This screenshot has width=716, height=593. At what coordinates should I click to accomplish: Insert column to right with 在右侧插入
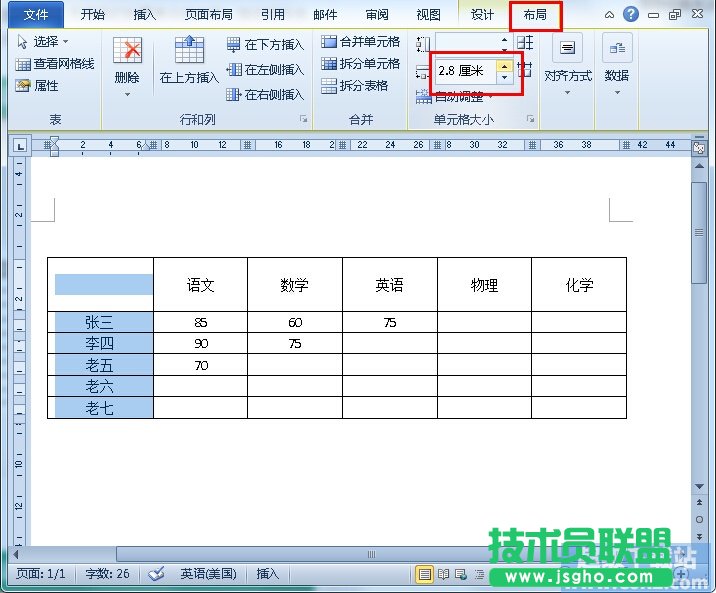click(x=264, y=95)
